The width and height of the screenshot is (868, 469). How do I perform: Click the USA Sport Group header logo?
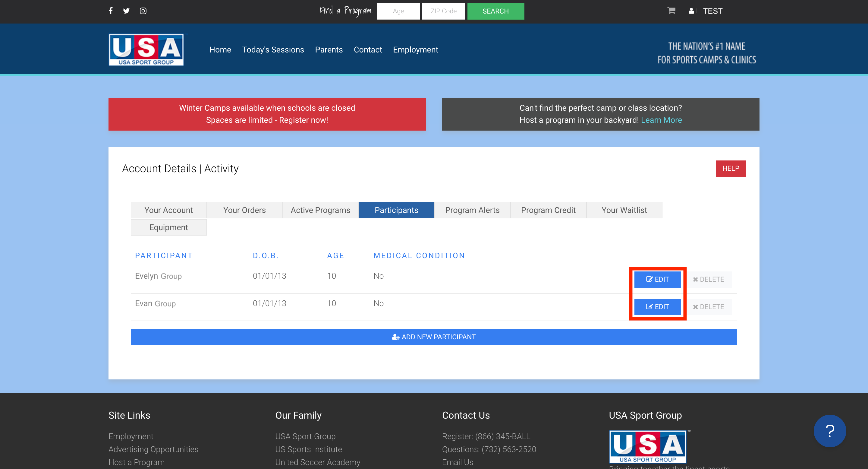click(x=146, y=49)
